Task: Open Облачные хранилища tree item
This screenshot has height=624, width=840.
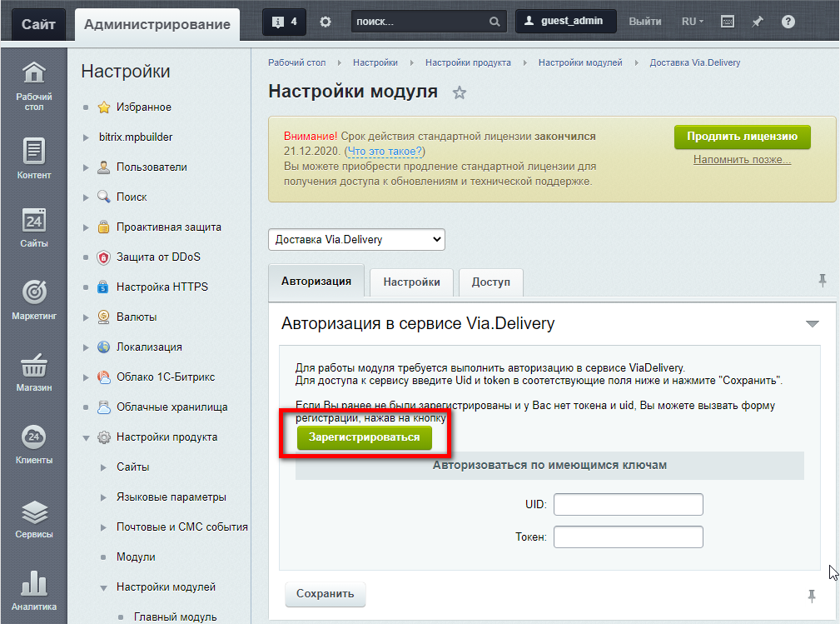Action: click(172, 407)
